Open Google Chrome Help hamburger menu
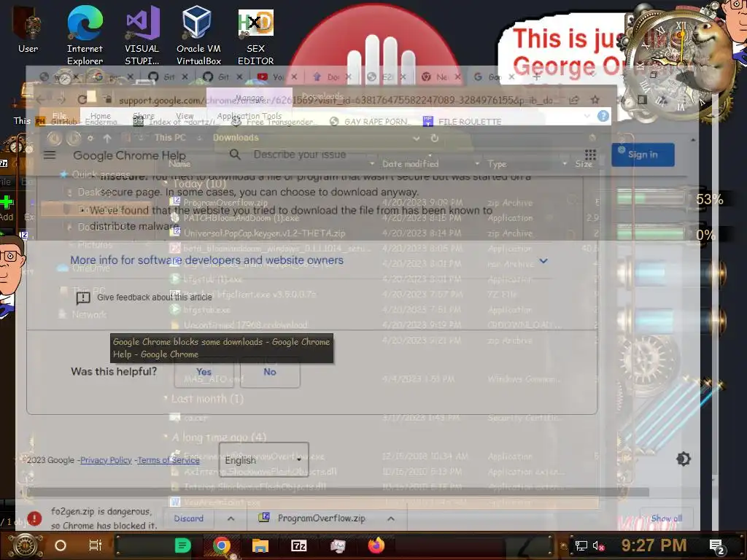 tap(50, 155)
